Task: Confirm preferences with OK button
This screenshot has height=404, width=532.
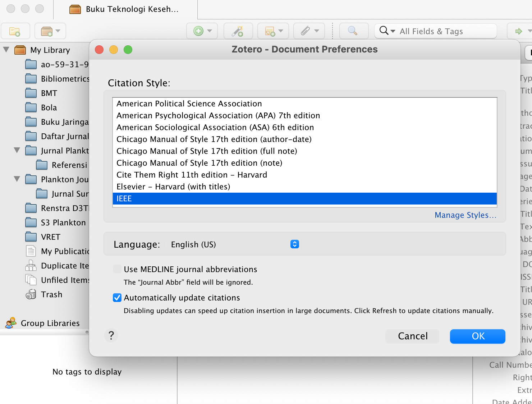Action: [478, 336]
